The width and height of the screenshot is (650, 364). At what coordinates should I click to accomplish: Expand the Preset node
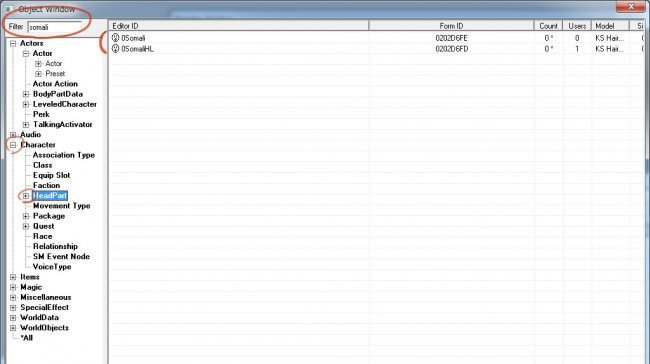point(38,74)
